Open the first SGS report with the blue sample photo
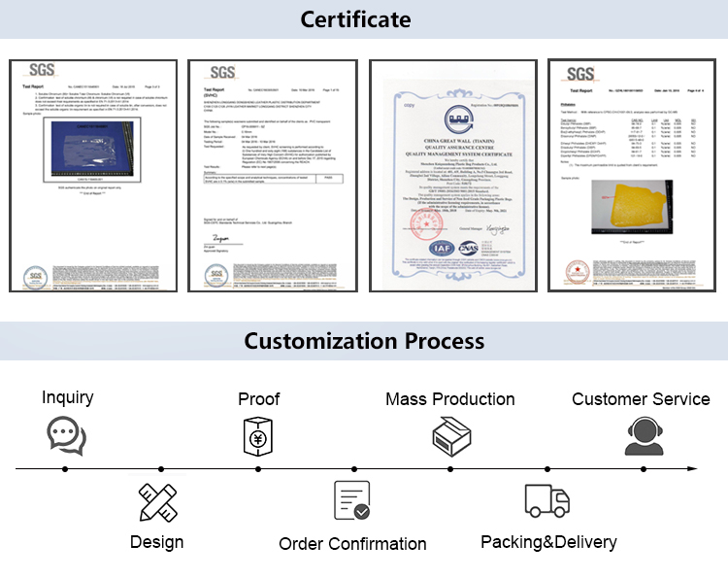The height and width of the screenshot is (579, 728). (x=89, y=175)
